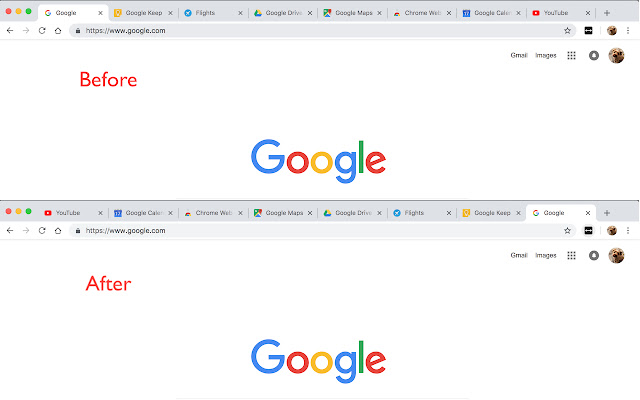
Task: Click the extension icon in the top toolbar
Action: pyautogui.click(x=588, y=31)
